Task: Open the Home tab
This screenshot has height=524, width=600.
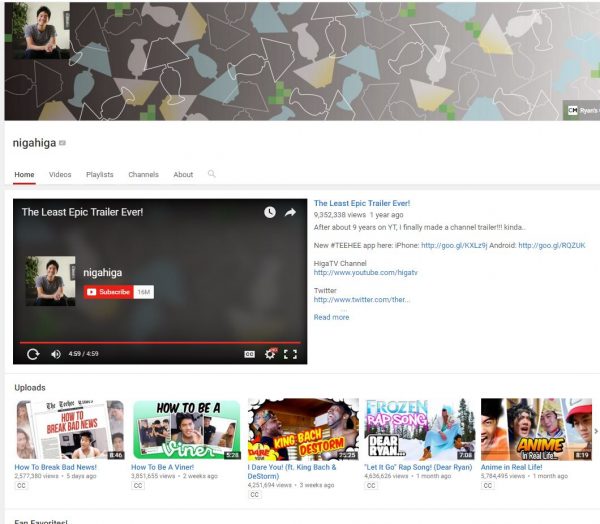Action: pyautogui.click(x=24, y=175)
